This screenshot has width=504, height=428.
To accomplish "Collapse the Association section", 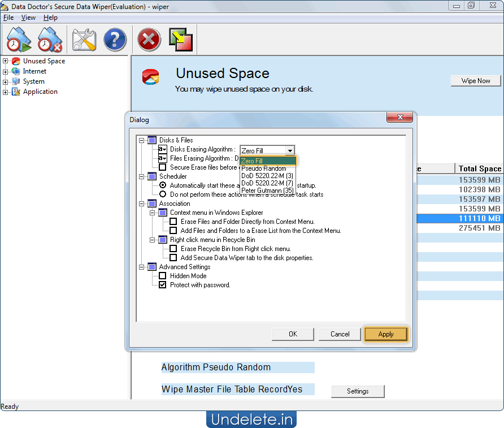I will coord(141,204).
